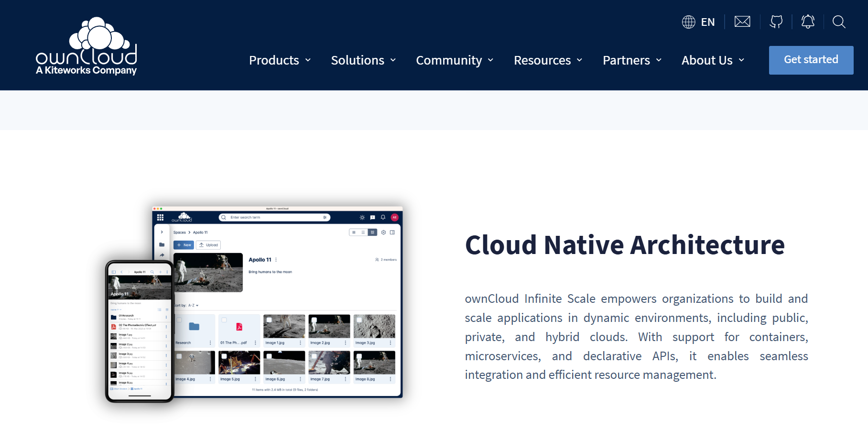Click the notification bell icon
Viewport: 868px width, 431px height.
(x=808, y=22)
